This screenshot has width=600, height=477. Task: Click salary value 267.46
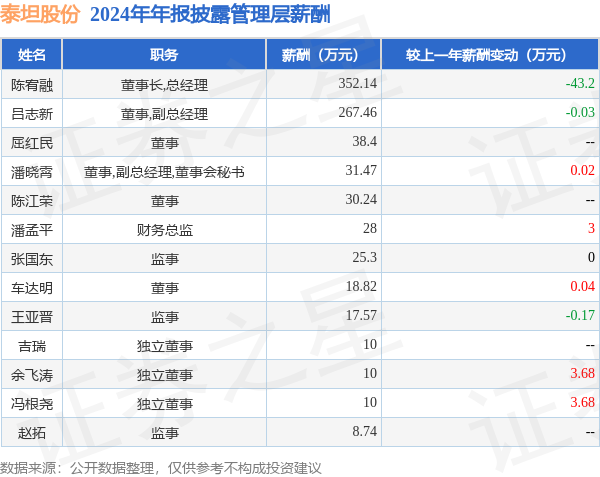(x=357, y=112)
